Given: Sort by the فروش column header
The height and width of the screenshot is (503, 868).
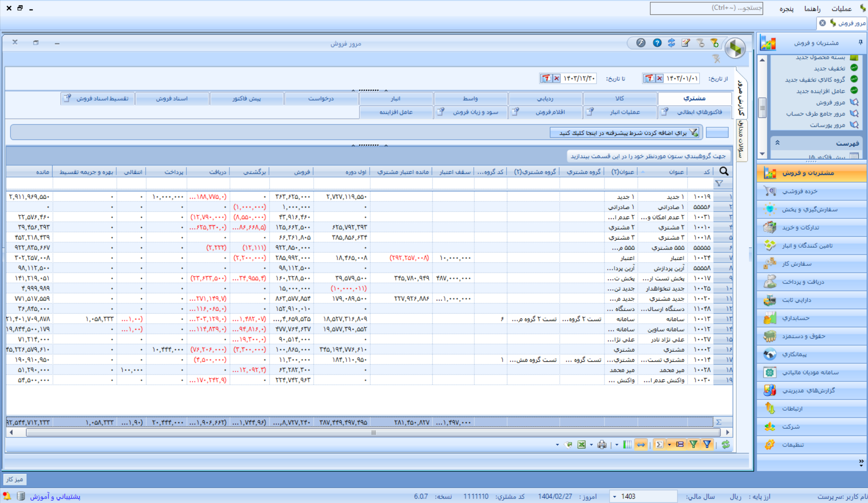Looking at the screenshot, I should pyautogui.click(x=292, y=172).
